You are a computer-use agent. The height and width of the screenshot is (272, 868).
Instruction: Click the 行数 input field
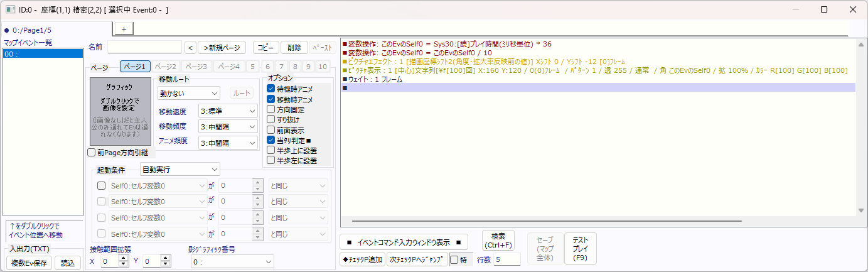[x=507, y=259]
